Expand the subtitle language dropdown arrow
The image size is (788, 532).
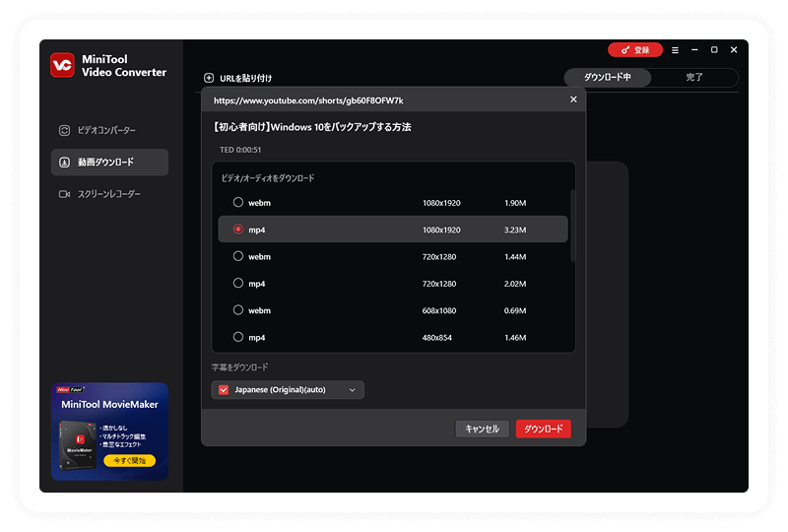click(353, 390)
